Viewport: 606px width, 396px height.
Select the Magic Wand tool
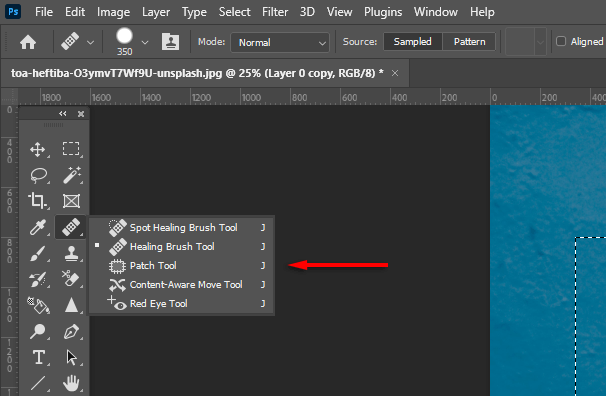(71, 175)
